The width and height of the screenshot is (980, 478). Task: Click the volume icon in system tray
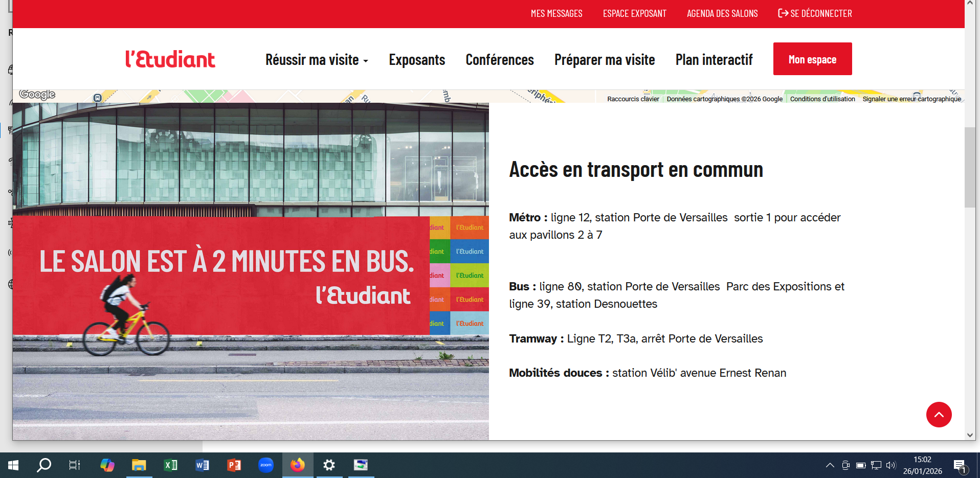pos(891,465)
